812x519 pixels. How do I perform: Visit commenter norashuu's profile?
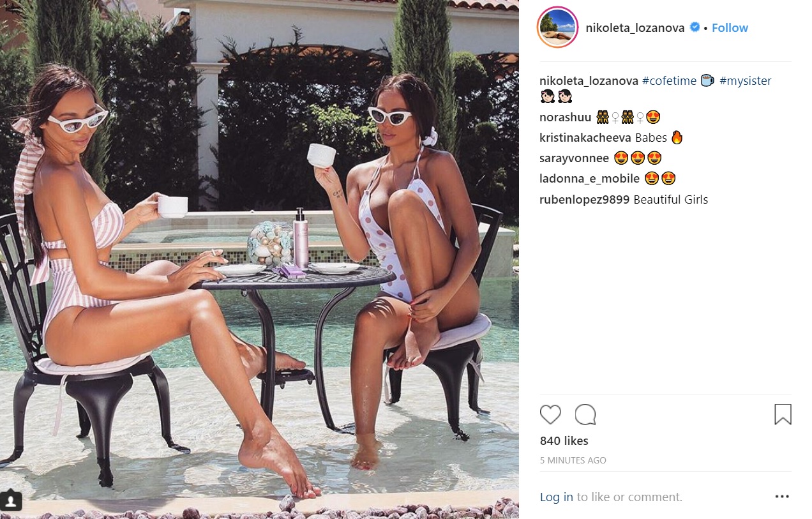[x=565, y=117]
